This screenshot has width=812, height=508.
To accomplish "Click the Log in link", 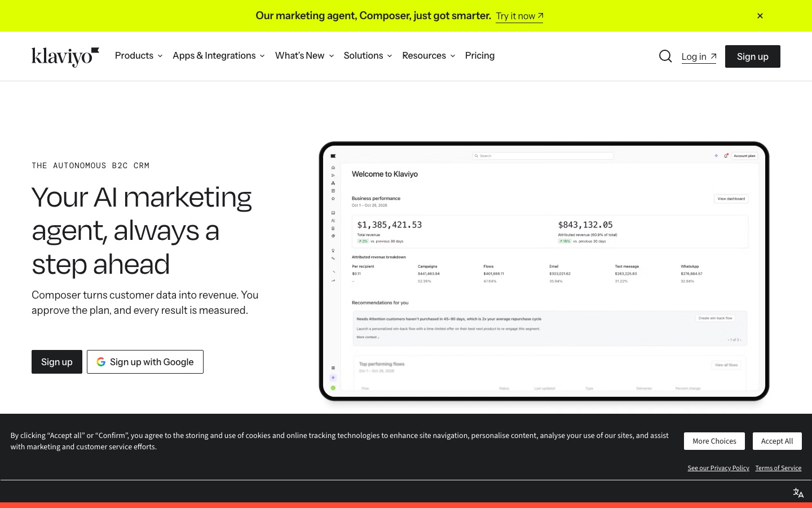I will coord(699,56).
